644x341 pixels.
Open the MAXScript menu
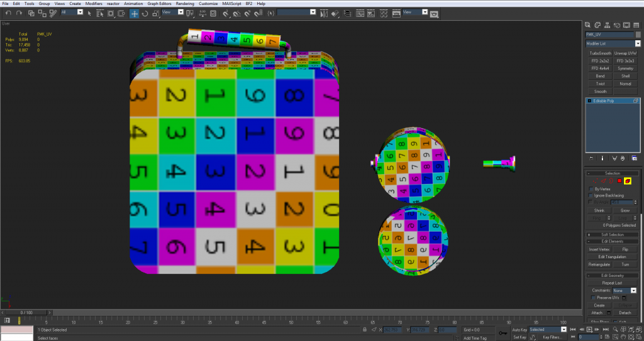coord(231,4)
